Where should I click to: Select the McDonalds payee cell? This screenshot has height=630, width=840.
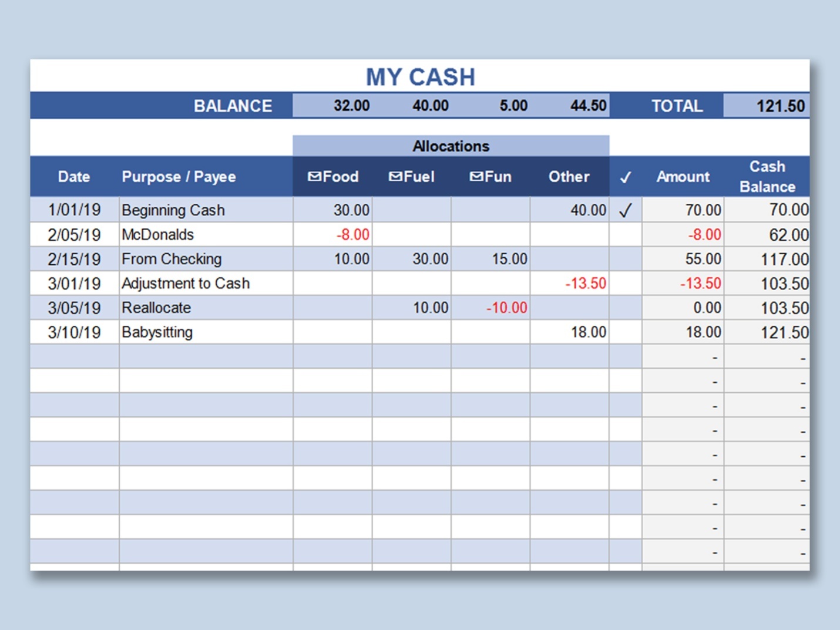[206, 235]
